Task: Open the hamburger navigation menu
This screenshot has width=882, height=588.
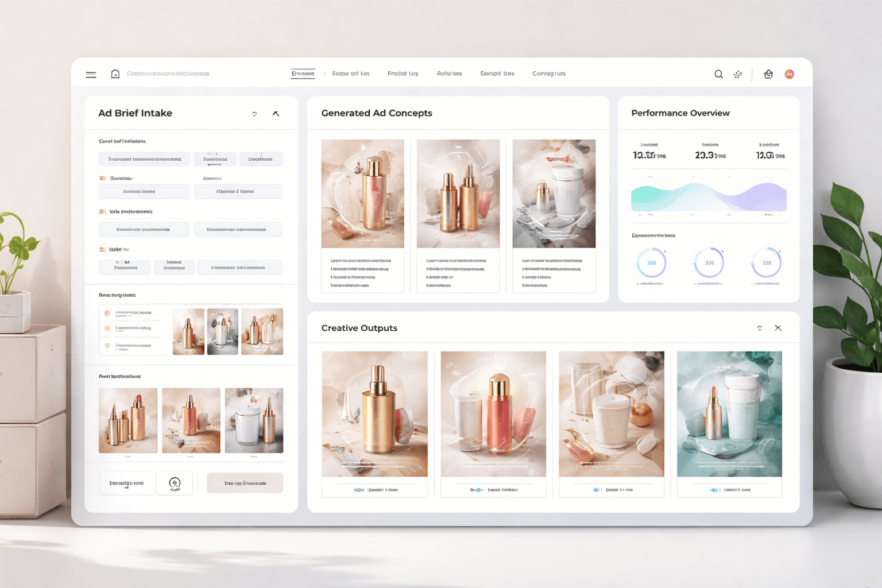Action: (x=91, y=74)
